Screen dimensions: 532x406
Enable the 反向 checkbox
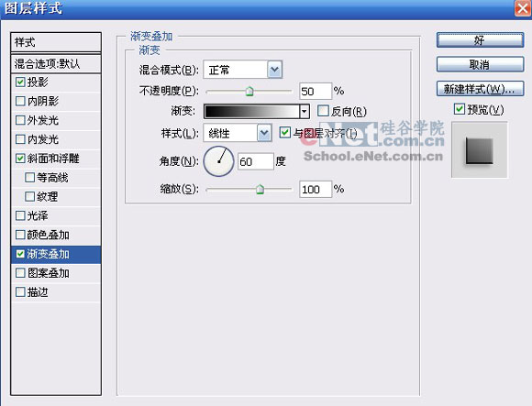click(323, 111)
